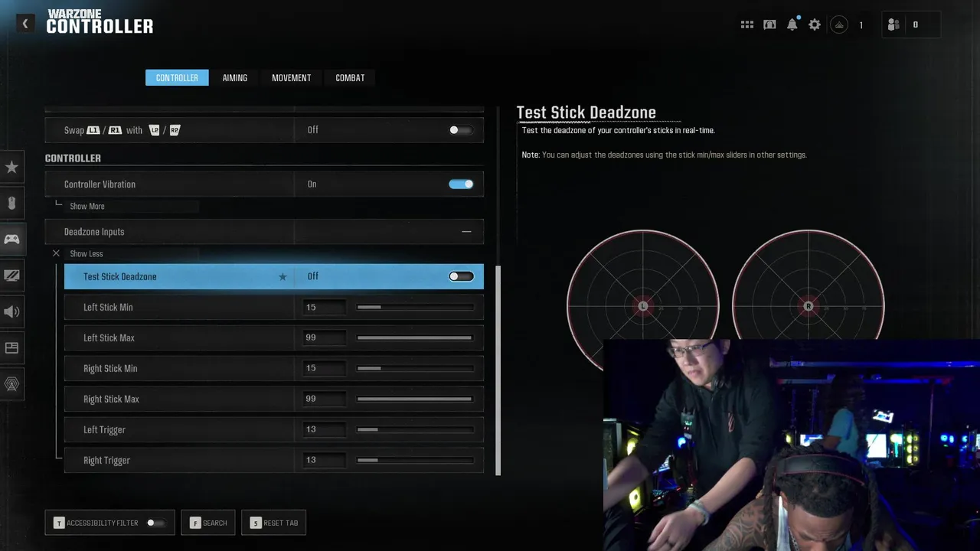Adjust the Right Trigger slider
The height and width of the screenshot is (551, 980).
pos(414,460)
